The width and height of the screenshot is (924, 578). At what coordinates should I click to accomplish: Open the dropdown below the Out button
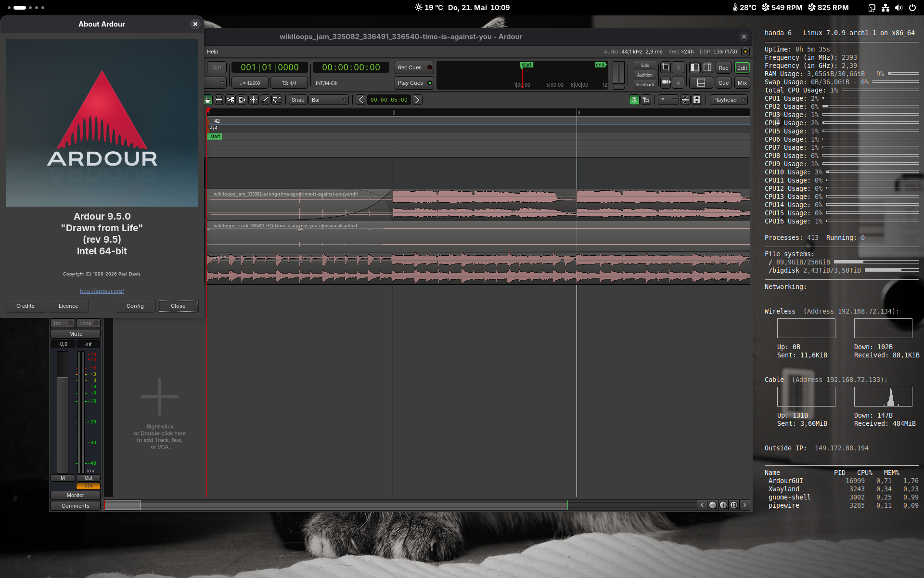216,83
